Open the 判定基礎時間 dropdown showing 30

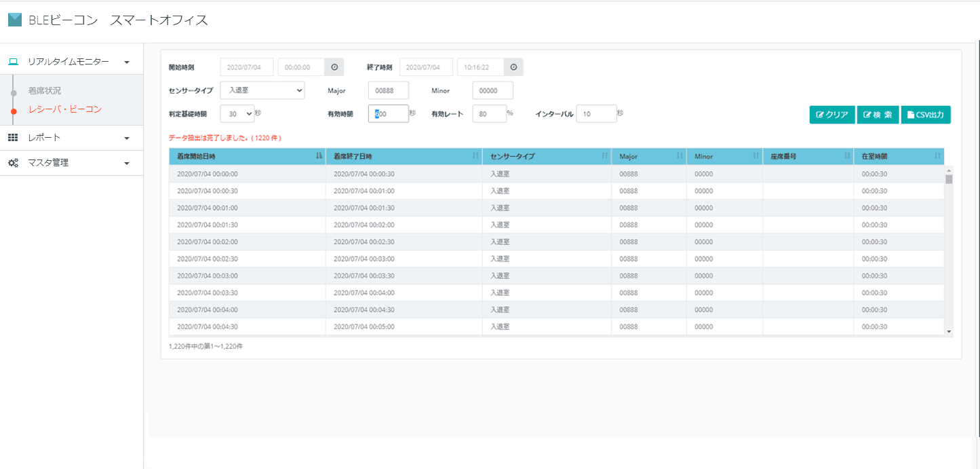tap(237, 114)
